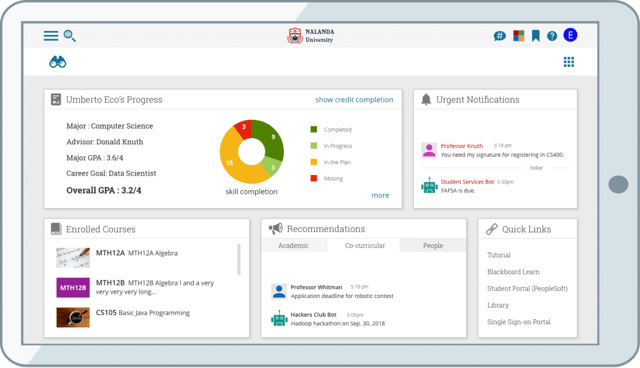640x368 pixels.
Task: Open Student Services Bot sender name
Action: pyautogui.click(x=467, y=182)
